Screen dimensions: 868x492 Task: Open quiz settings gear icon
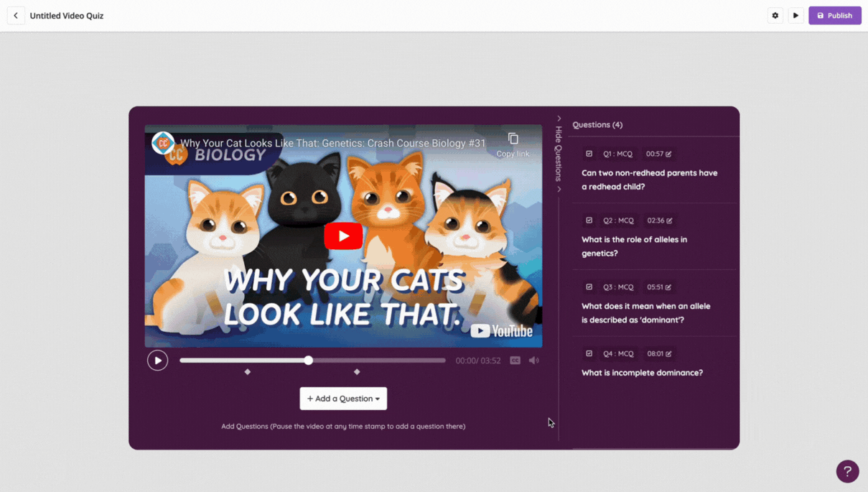click(x=775, y=15)
